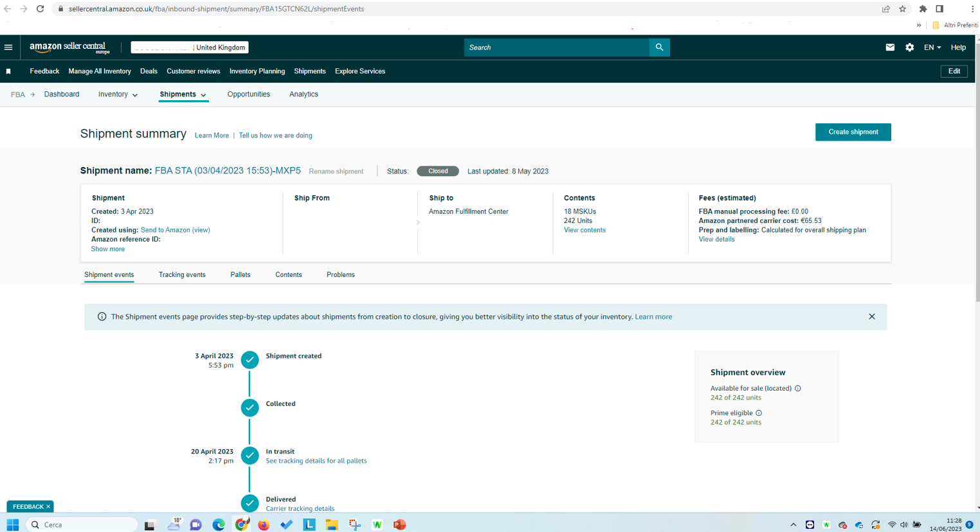Click Show more under Shipment details
Screen dimensions: 980x532
point(108,249)
